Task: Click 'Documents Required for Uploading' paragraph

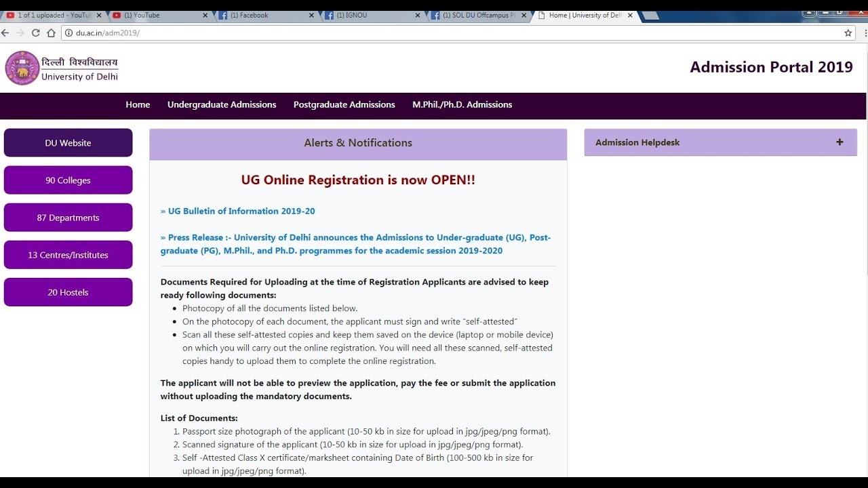Action: pos(355,289)
